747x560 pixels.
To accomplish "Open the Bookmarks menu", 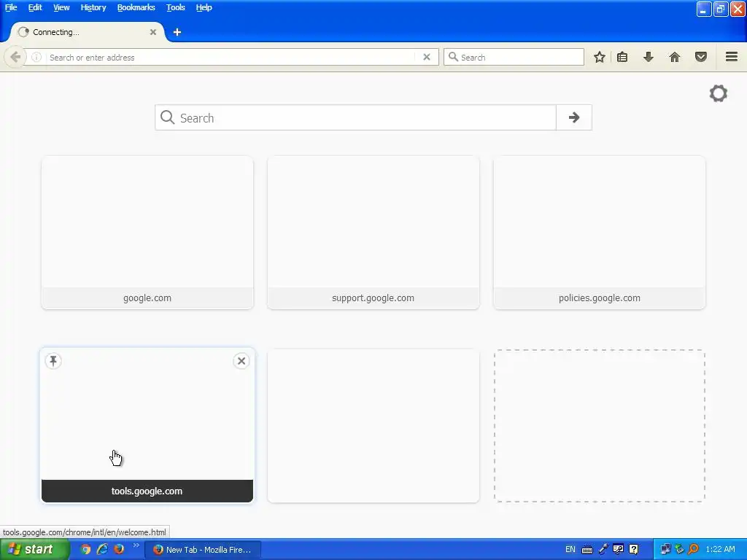I will [x=136, y=7].
